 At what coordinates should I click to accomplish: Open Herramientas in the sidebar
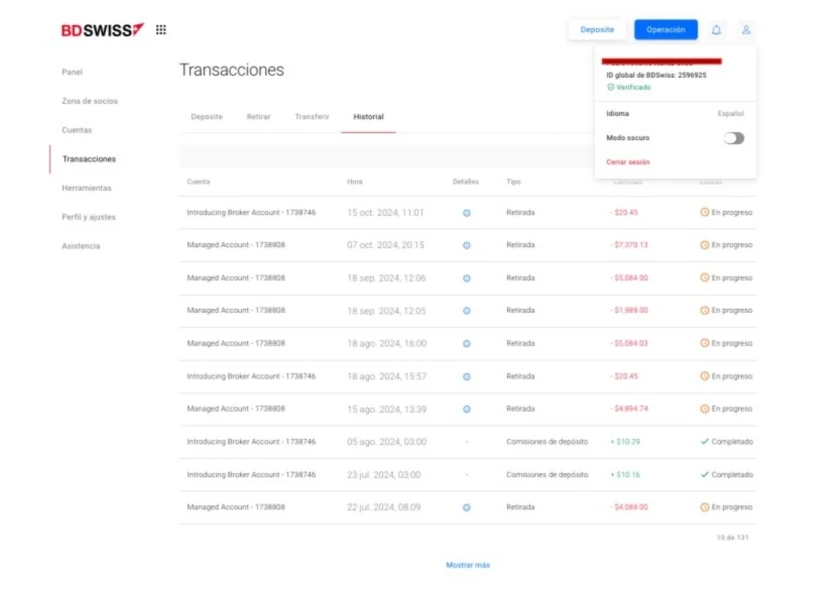click(87, 188)
